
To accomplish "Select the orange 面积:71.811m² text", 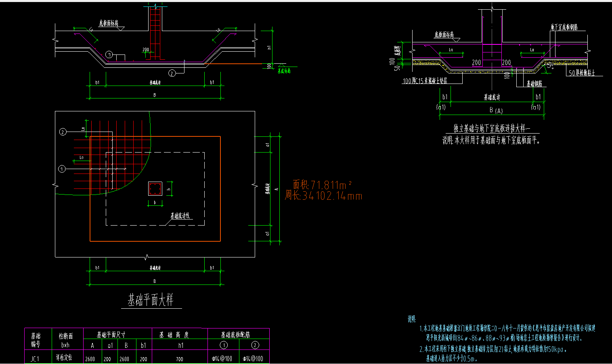I will tap(322, 185).
